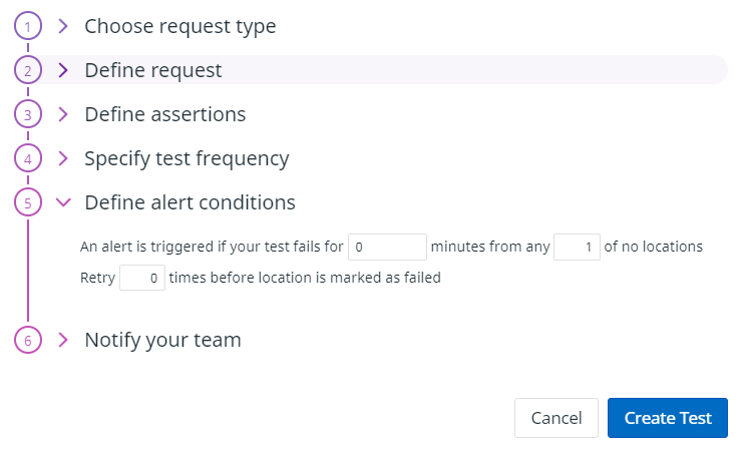Click the step 2 circle icon

28,71
